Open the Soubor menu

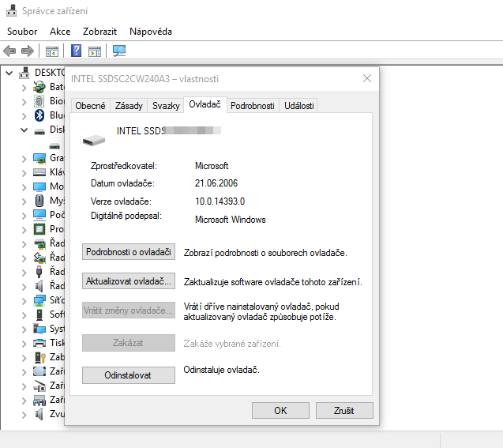tap(22, 32)
